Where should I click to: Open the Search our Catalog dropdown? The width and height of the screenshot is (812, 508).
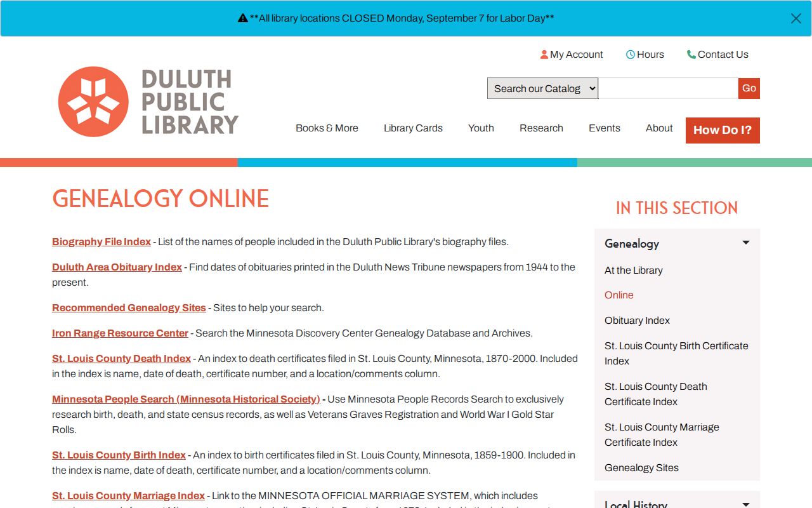coord(543,88)
